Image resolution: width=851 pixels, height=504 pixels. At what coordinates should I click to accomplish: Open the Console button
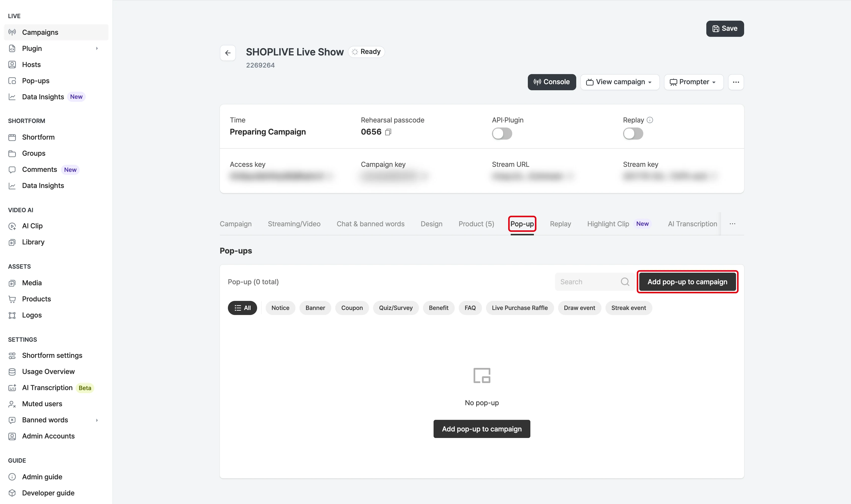552,82
